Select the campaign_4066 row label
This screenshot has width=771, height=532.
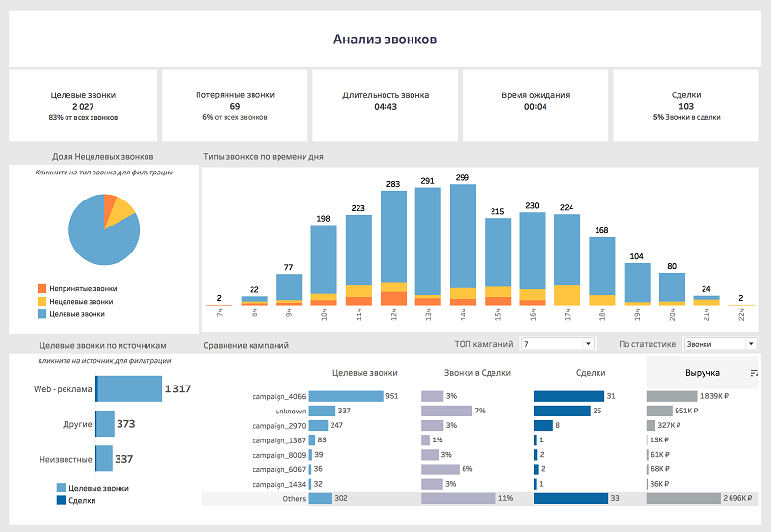coord(279,396)
